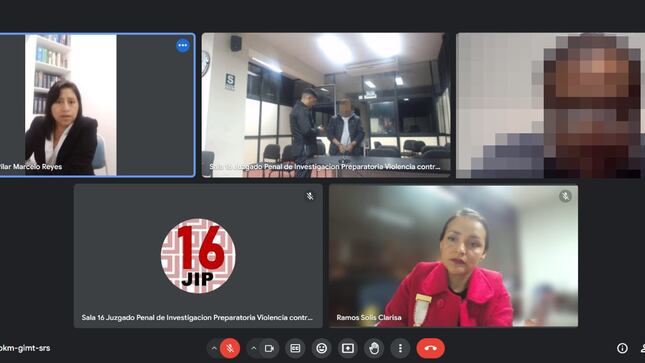Open blue options button on Marcelo Reyes tile
The height and width of the screenshot is (363, 645).
(x=183, y=45)
